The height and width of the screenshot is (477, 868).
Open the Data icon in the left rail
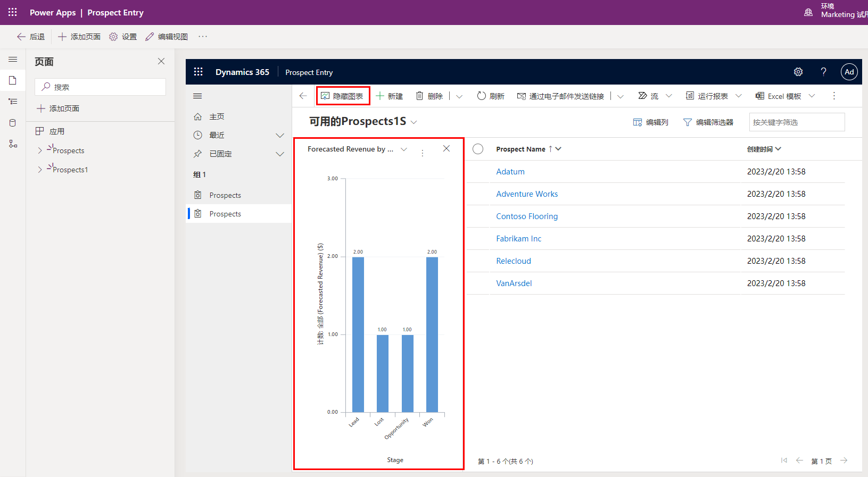[x=13, y=123]
